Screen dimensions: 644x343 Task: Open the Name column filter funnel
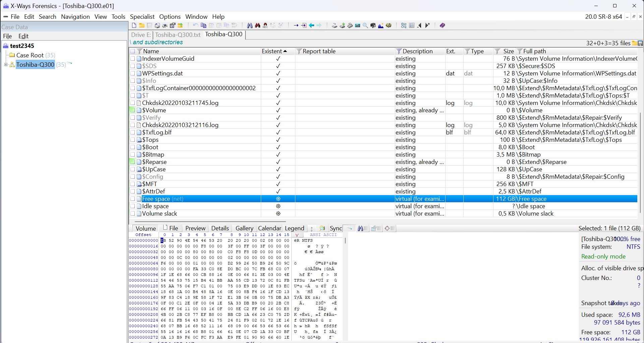point(140,51)
